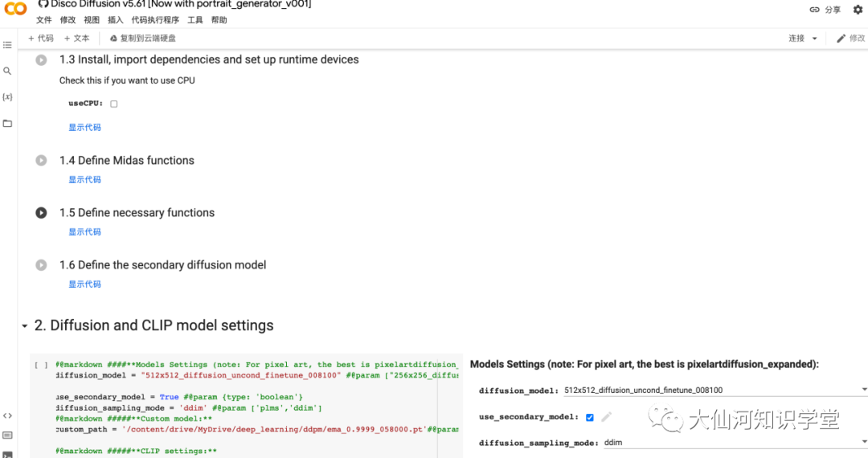This screenshot has width=868, height=458.
Task: Enable the useCPU checkbox
Action: tap(114, 104)
